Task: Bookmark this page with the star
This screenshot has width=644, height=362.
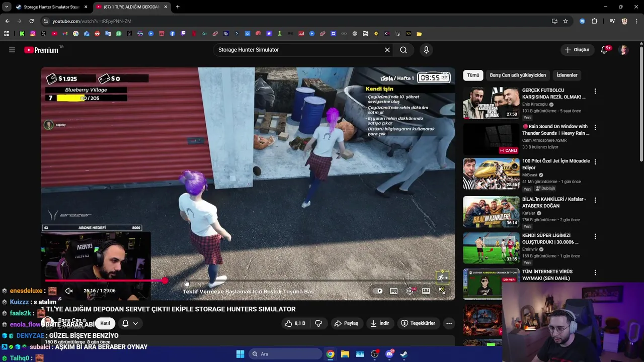Action: coord(566,21)
